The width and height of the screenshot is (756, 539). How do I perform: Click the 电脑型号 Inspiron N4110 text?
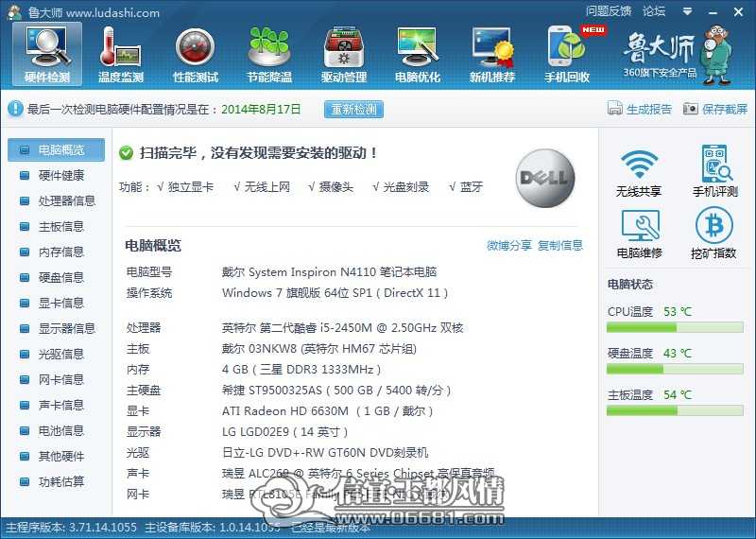point(329,272)
